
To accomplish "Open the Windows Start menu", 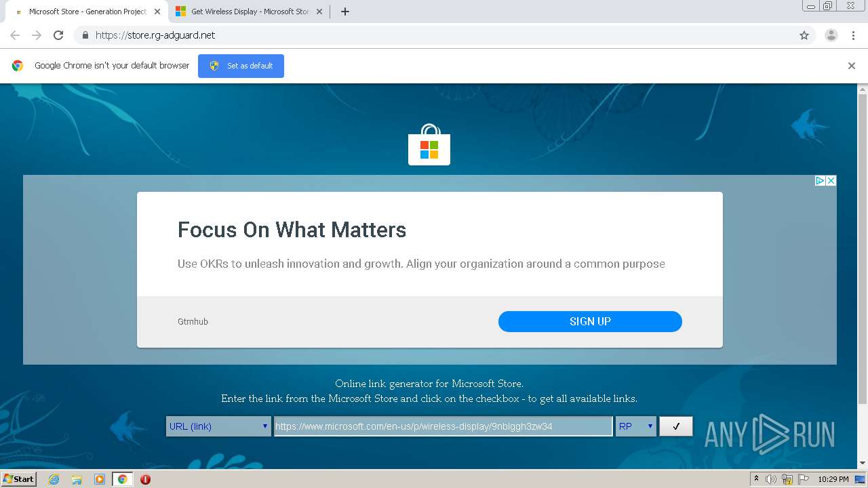I will tap(19, 479).
